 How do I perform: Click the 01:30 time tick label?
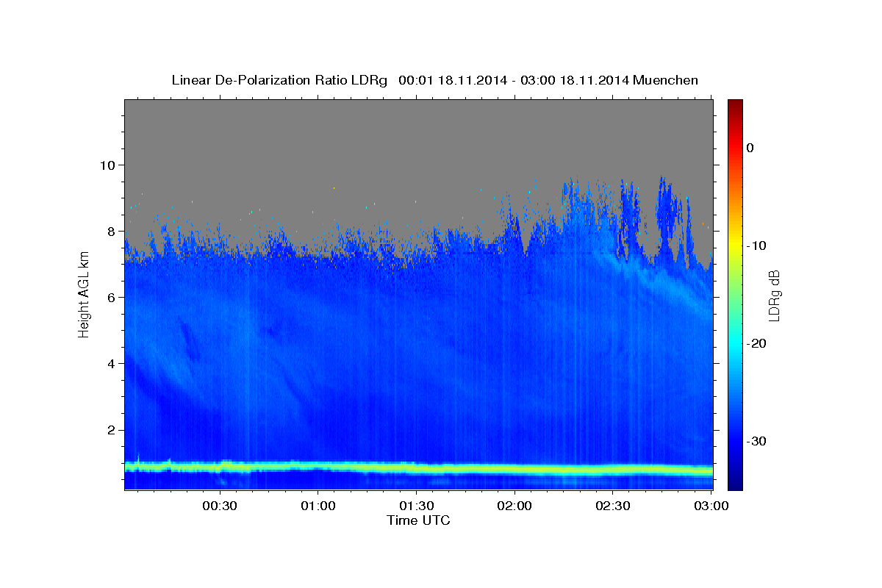(x=416, y=506)
